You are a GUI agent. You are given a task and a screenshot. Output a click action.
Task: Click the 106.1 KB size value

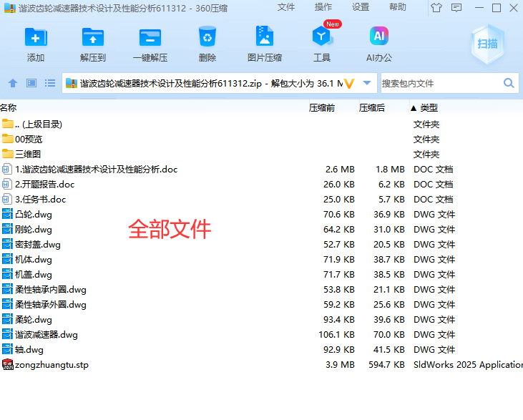coord(336,334)
